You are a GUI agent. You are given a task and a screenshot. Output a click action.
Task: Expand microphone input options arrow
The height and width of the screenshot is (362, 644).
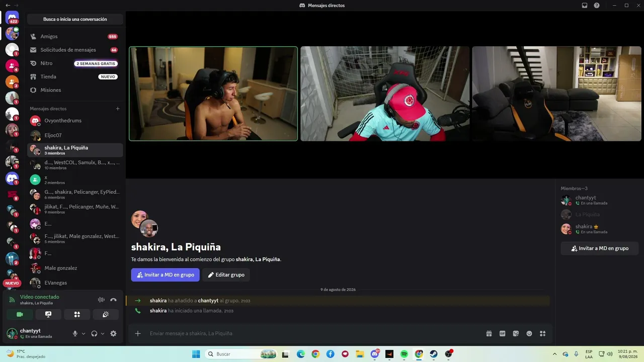point(84,333)
